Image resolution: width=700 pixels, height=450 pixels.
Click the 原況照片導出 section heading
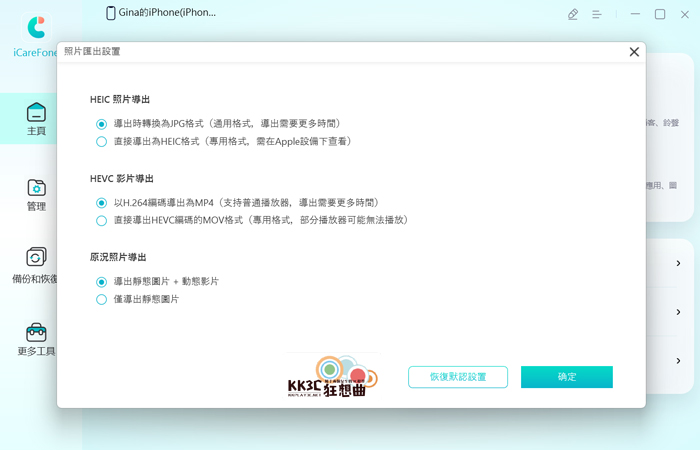[x=118, y=257]
